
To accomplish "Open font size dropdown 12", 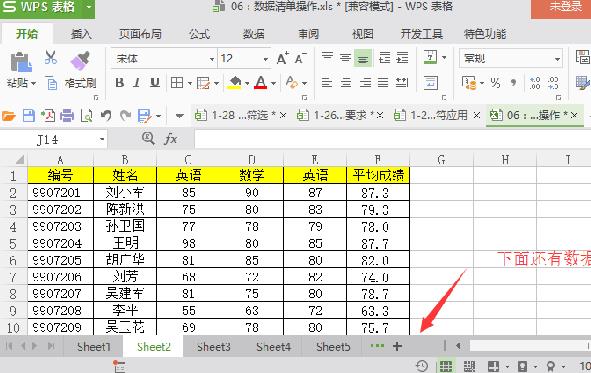I will [x=265, y=59].
